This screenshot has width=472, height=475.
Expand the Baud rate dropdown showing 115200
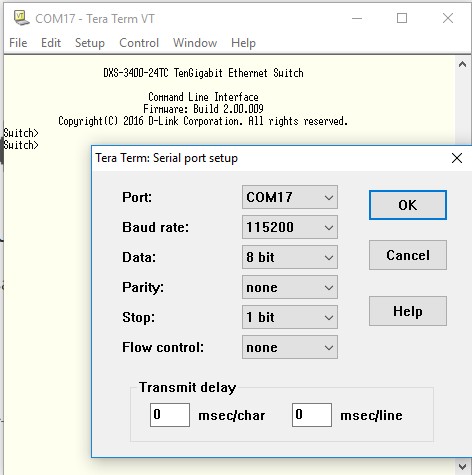click(290, 227)
